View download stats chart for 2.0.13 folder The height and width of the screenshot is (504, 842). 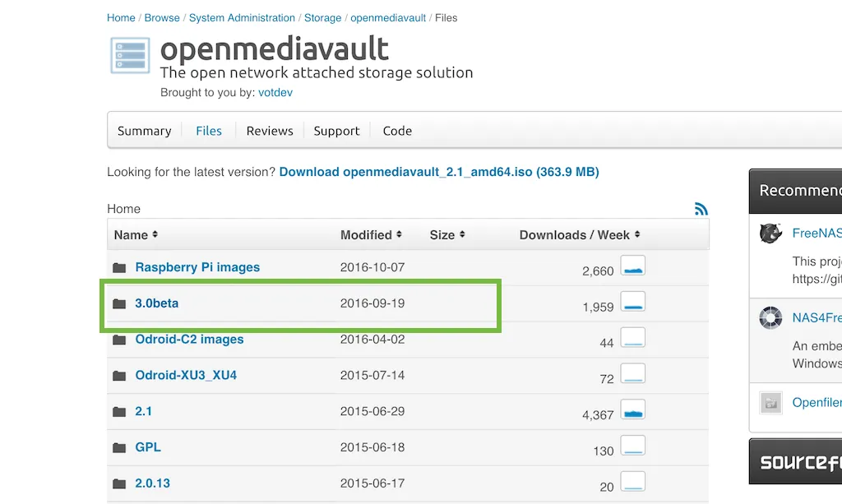coord(633,482)
